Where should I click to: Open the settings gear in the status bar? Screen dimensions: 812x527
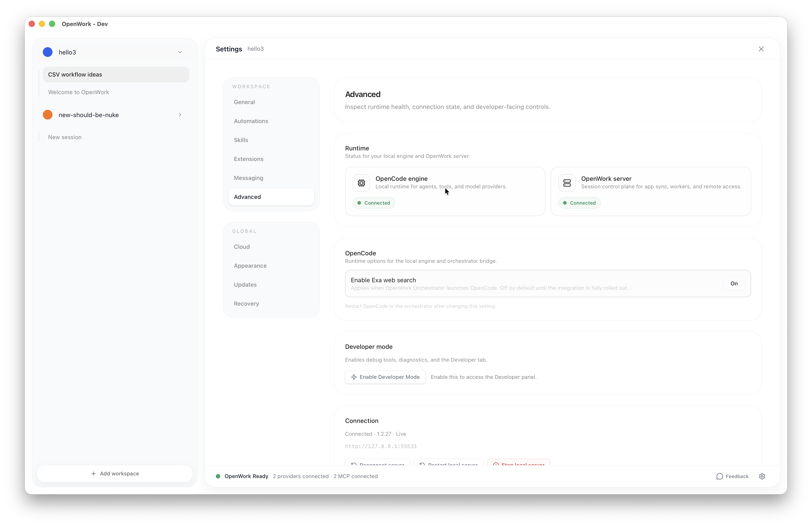[x=763, y=476]
